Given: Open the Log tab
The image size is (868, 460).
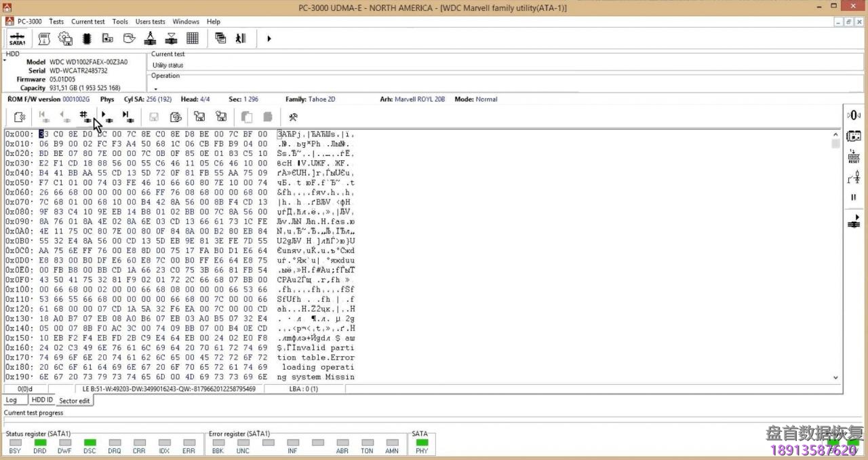Looking at the screenshot, I should [12, 400].
